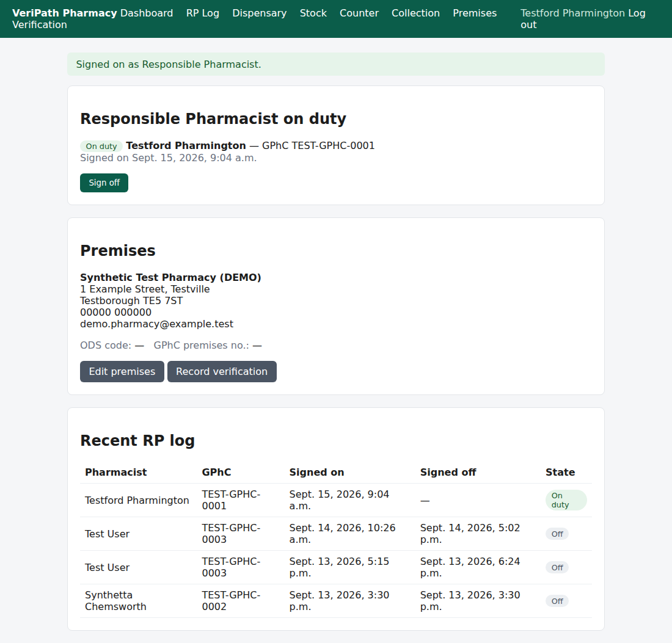This screenshot has height=643, width=672.
Task: Open the Stock section
Action: tap(313, 13)
